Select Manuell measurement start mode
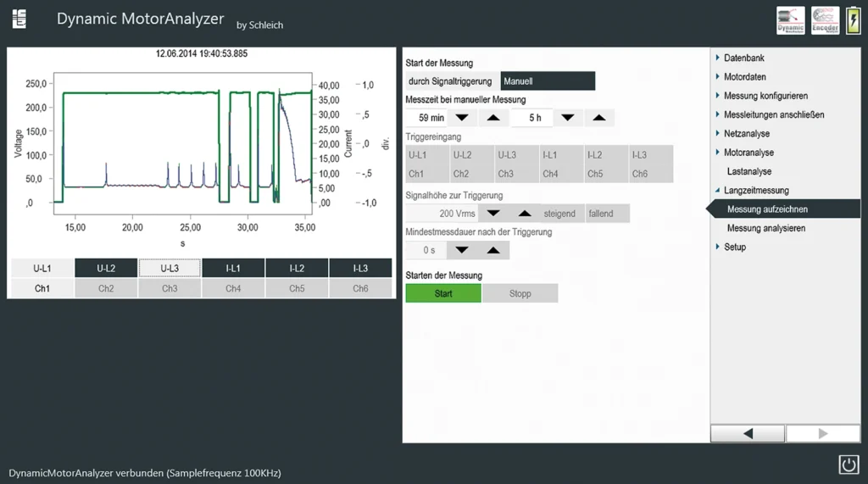Viewport: 868px width, 484px height. tap(548, 81)
